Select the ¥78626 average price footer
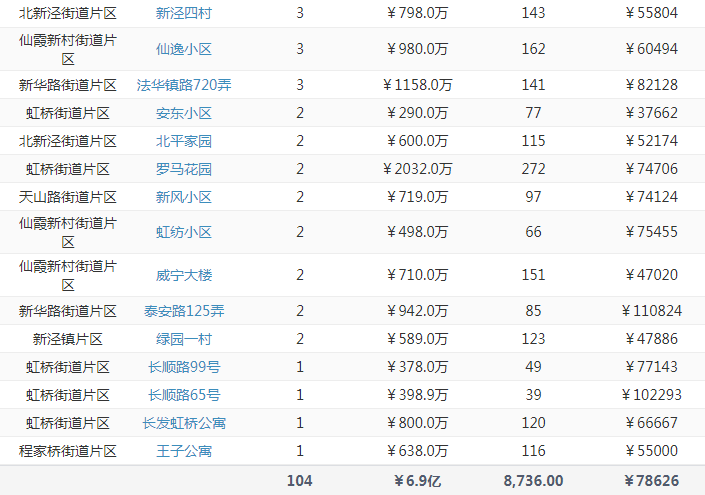The height and width of the screenshot is (495, 705). (651, 481)
